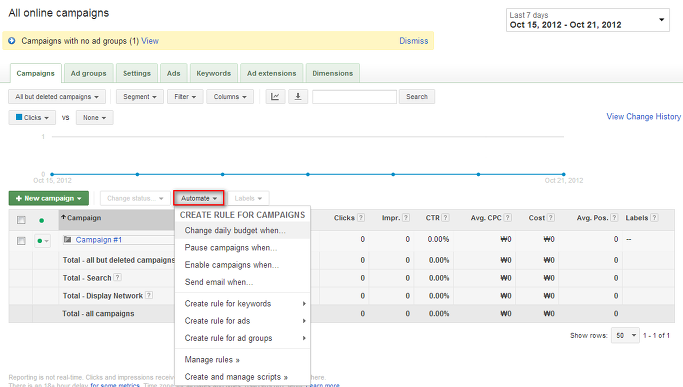Switch to the Dimensions tab

pyautogui.click(x=332, y=73)
